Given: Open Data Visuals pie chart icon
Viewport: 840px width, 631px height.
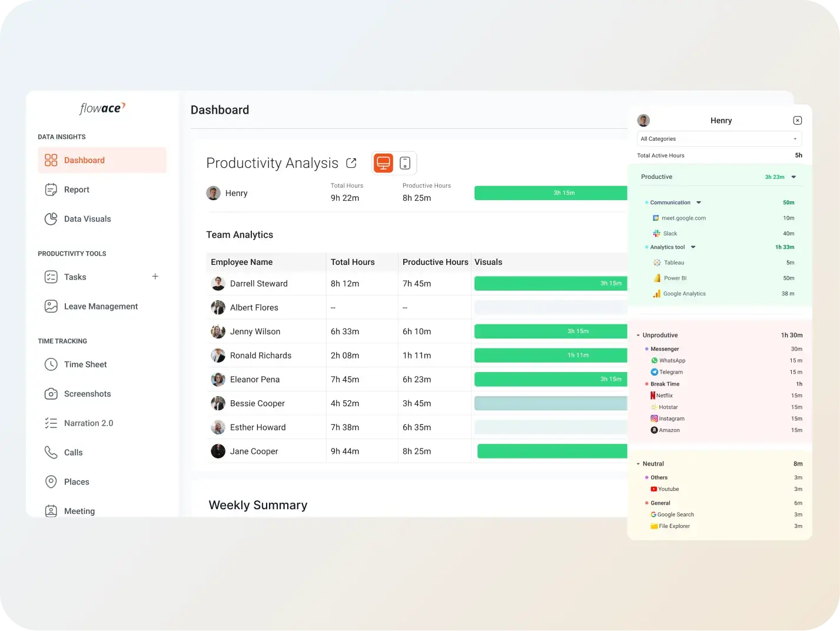Looking at the screenshot, I should pos(51,219).
